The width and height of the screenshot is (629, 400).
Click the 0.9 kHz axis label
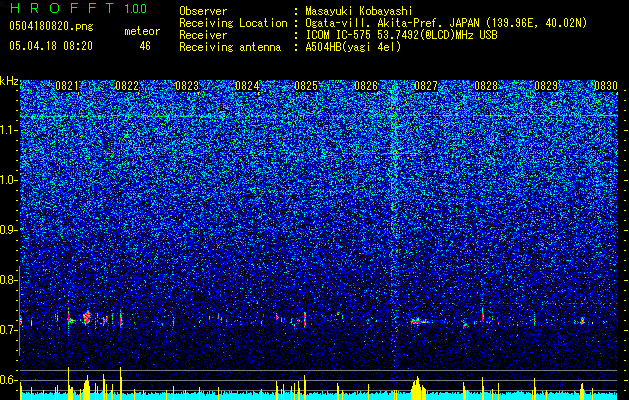[x=8, y=230]
